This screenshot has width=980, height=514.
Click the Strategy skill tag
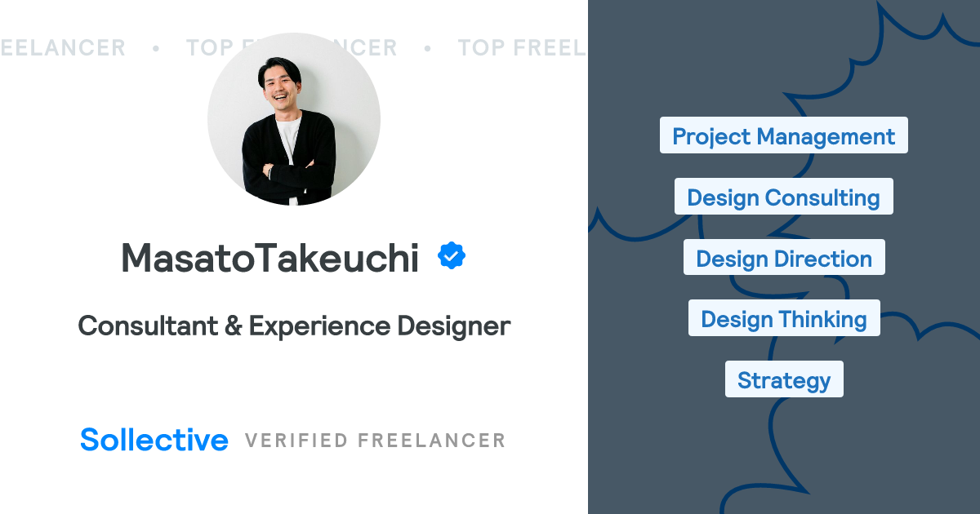click(783, 379)
